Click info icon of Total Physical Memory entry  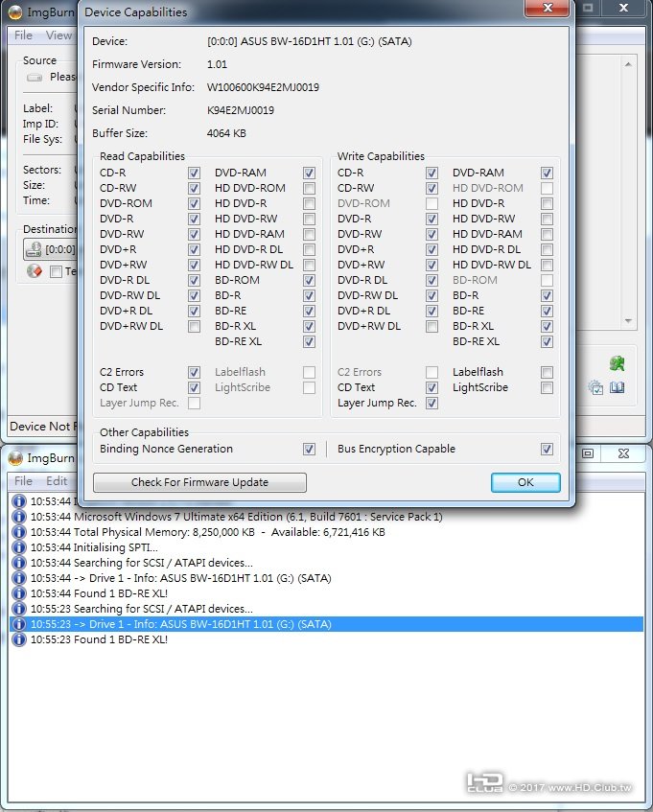coord(18,532)
